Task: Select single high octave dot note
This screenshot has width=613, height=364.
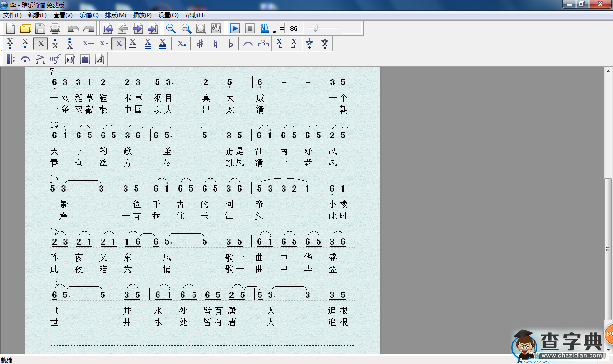Action: click(55, 44)
